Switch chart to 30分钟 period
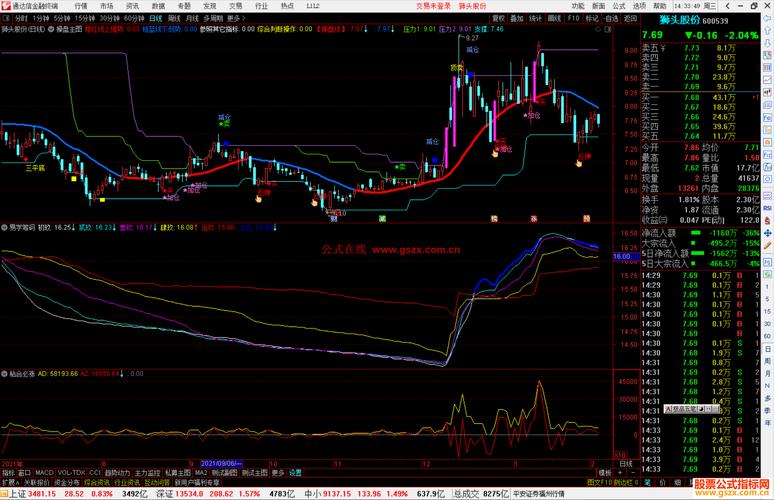Screen dimensions: 774x500 [x=110, y=18]
